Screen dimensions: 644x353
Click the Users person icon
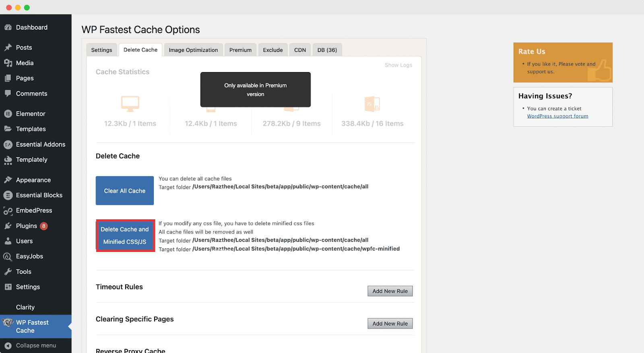point(8,241)
